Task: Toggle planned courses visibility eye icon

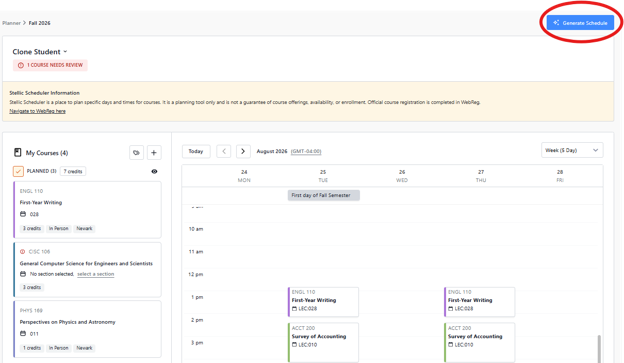Action: (x=154, y=172)
